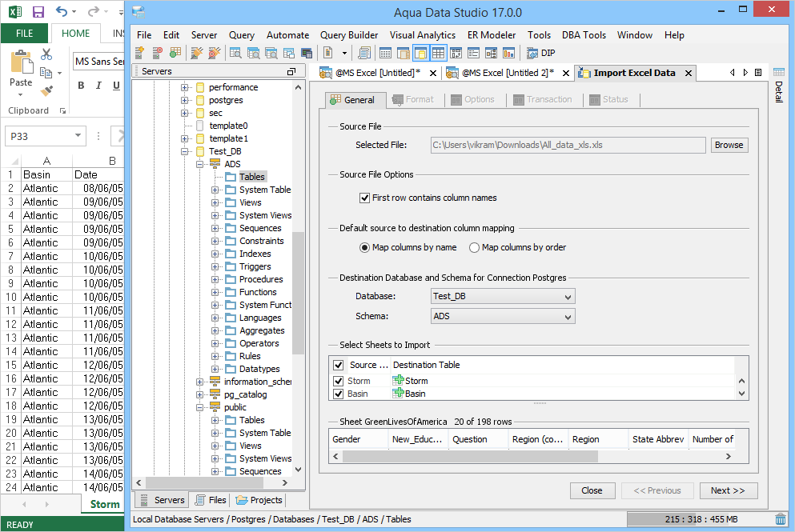Click the connect plug toolbar icon
The height and width of the screenshot is (532, 795).
tap(197, 53)
